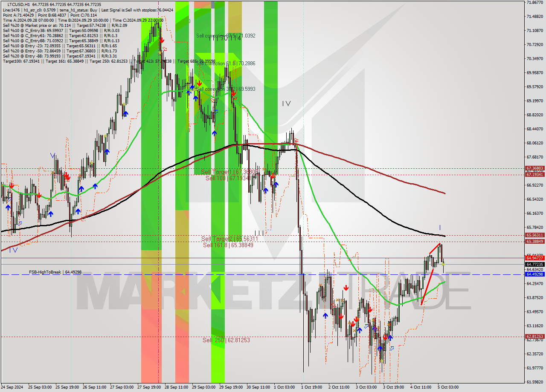
Task: Click the '2 Oct 11:00' time axis label
Action: [339, 387]
